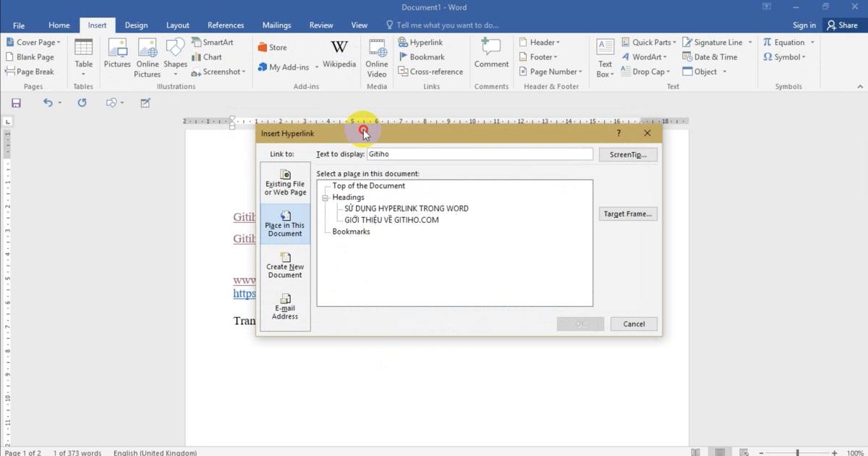Click inside the Text to display field
This screenshot has width=868, height=456.
pyautogui.click(x=477, y=153)
